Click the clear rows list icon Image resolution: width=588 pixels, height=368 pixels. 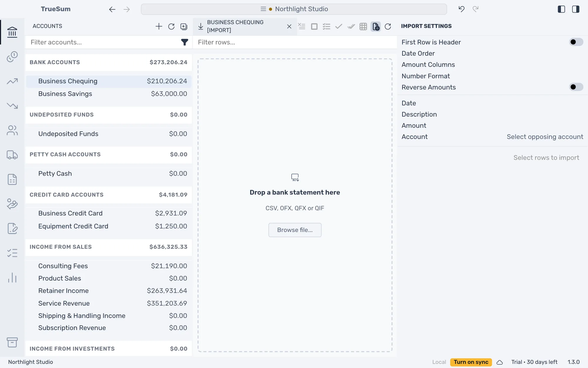(x=302, y=26)
